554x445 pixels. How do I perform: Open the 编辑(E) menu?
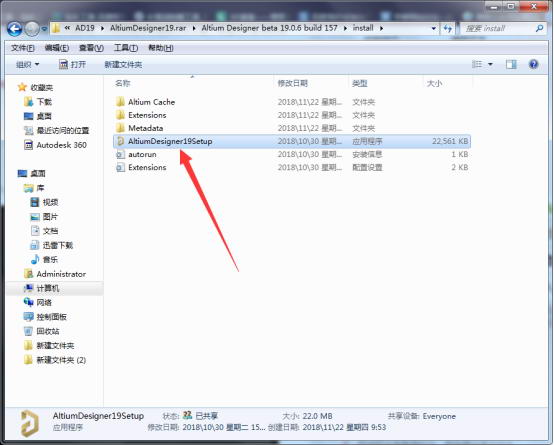click(x=57, y=48)
